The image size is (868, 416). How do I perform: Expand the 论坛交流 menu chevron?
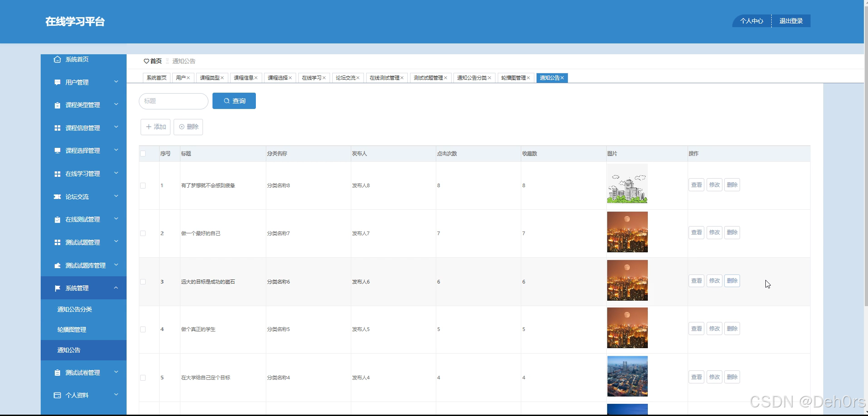(x=116, y=196)
